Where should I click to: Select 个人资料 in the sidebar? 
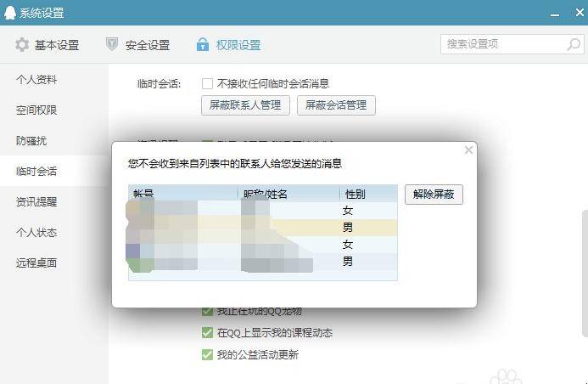36,80
